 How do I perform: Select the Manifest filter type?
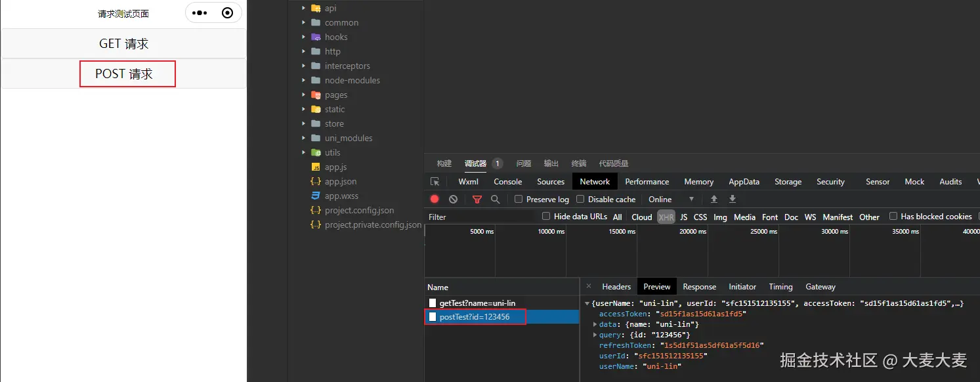[838, 217]
